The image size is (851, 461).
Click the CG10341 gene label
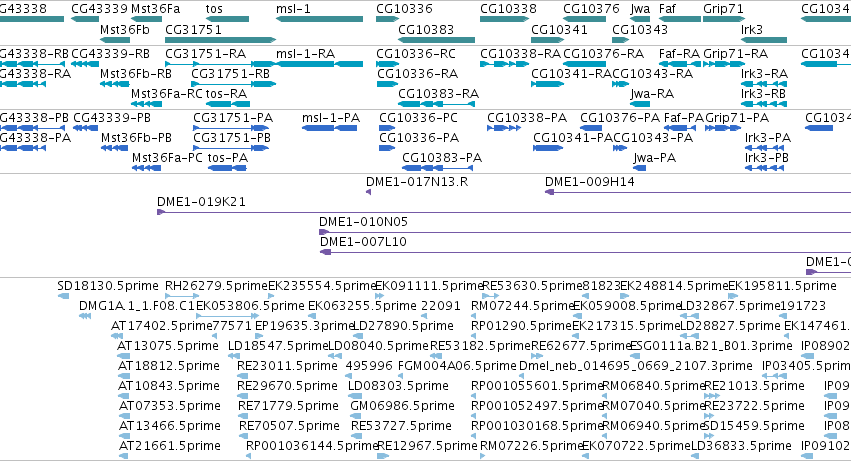point(559,29)
